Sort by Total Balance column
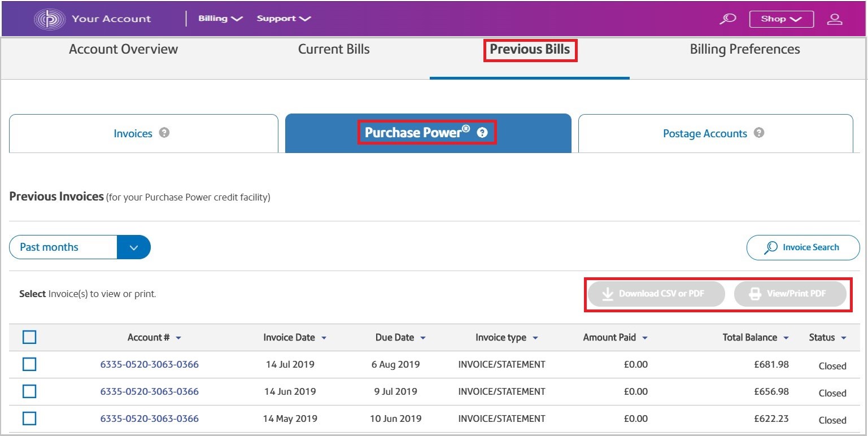Viewport: 868px width, 436px height. (x=756, y=337)
